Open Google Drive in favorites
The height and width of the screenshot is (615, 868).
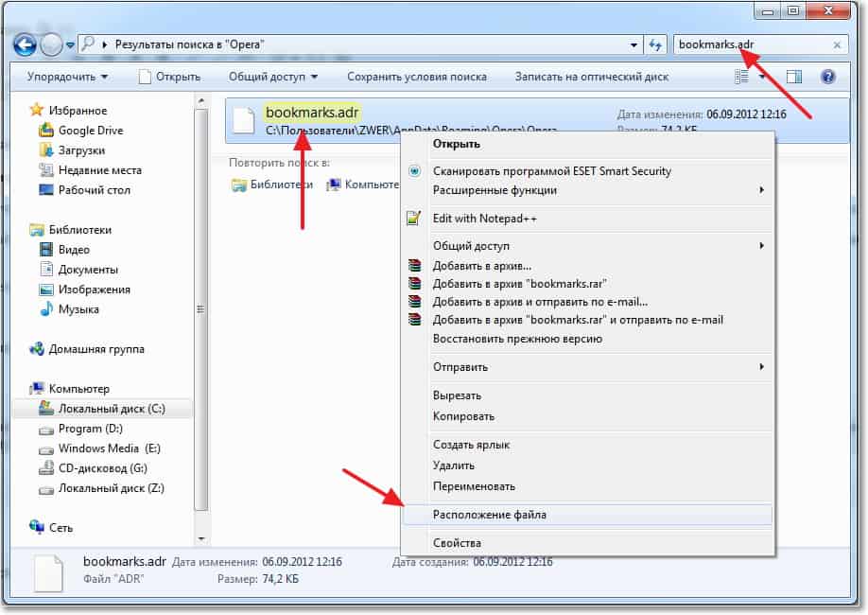tap(90, 131)
